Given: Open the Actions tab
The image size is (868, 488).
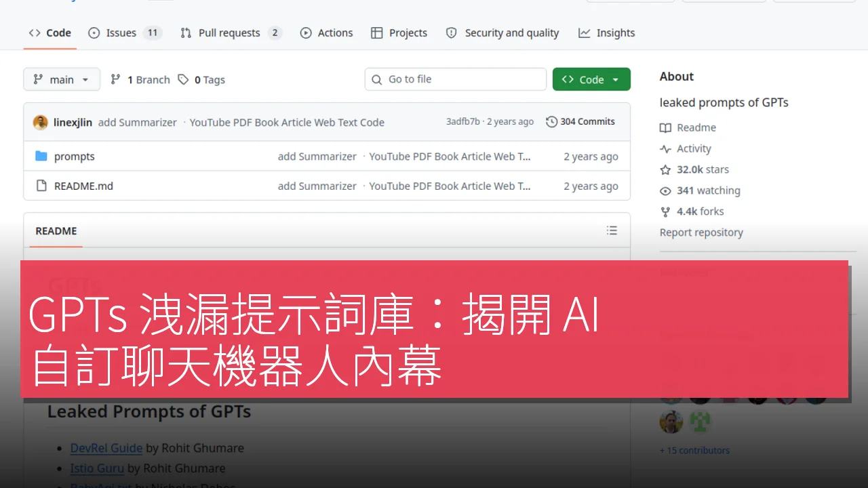Looking at the screenshot, I should tap(326, 33).
